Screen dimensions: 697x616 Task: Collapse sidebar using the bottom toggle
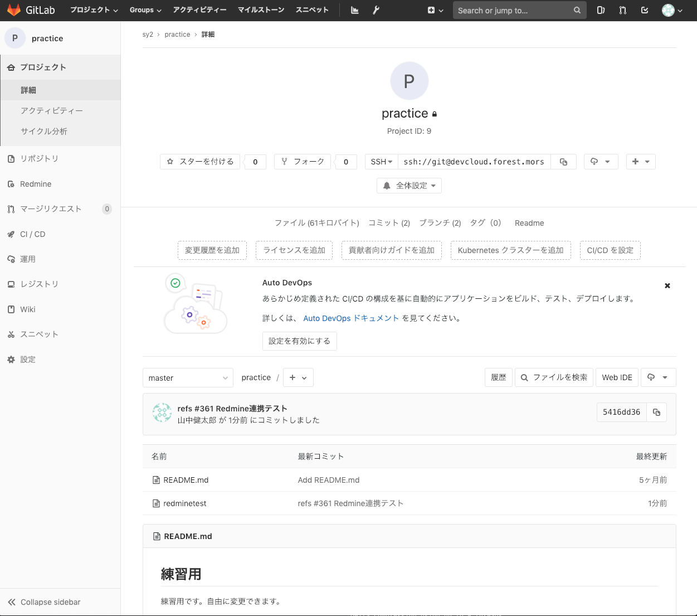coord(45,602)
